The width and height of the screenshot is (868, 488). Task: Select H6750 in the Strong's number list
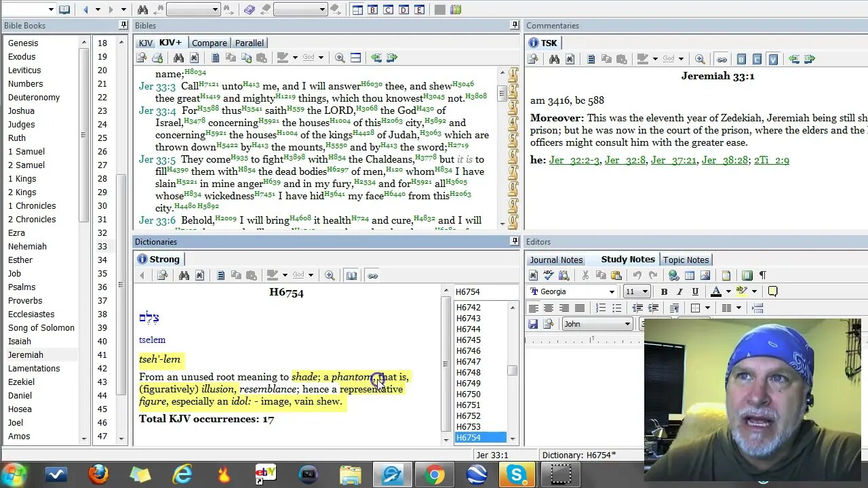(469, 394)
